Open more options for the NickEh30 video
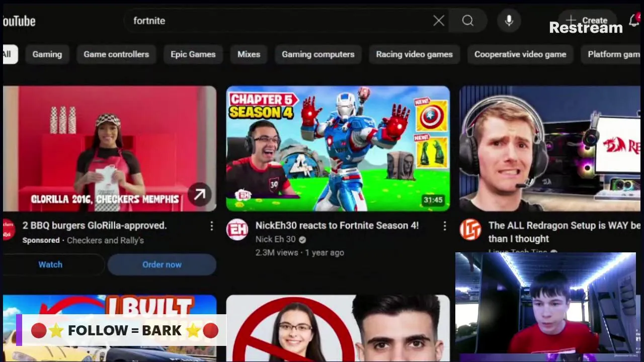Viewport: 644px width, 362px height. [444, 226]
